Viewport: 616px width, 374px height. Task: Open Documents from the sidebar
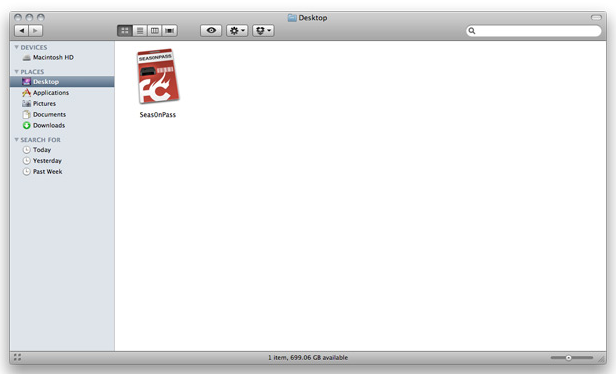(x=62, y=115)
